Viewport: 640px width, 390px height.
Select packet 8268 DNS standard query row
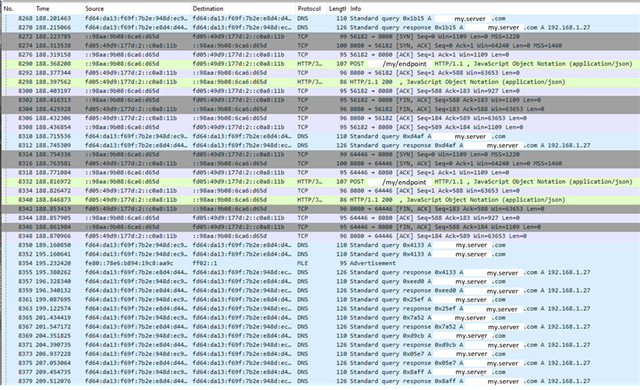coord(320,18)
